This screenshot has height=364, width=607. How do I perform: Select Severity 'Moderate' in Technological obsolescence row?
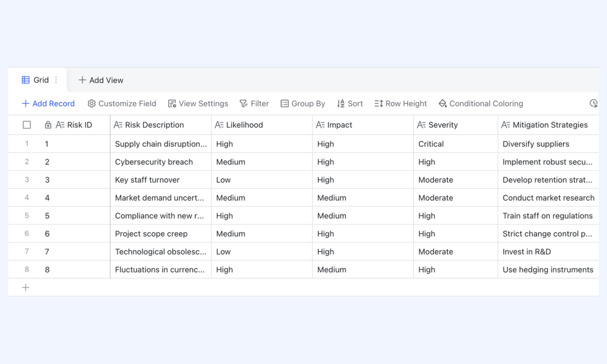coord(456,251)
